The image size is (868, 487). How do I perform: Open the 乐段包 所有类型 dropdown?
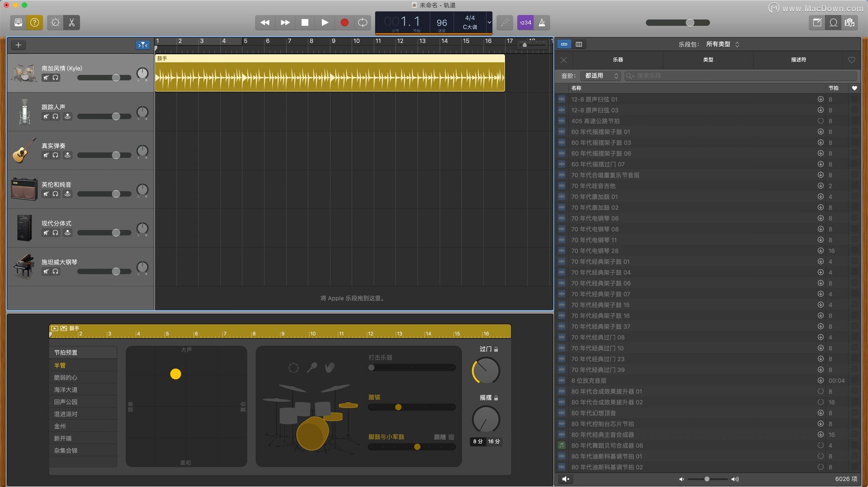tap(722, 44)
